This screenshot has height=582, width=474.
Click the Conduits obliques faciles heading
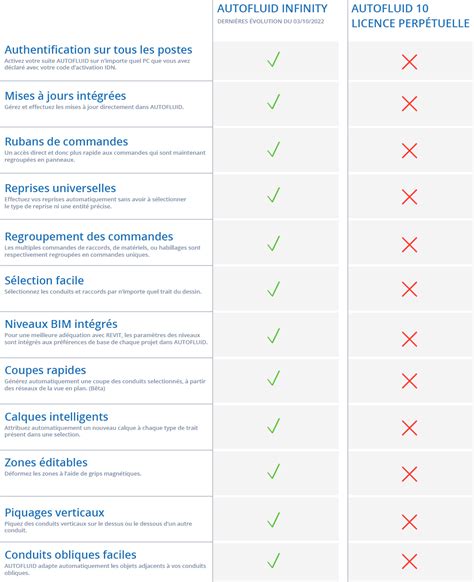(71, 555)
